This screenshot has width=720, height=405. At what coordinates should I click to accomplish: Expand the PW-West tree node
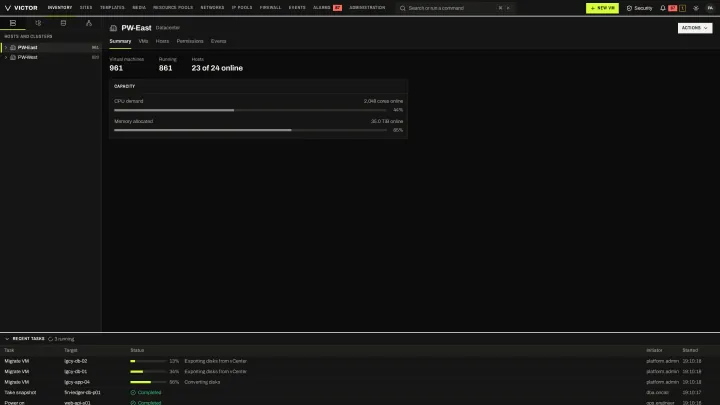(6, 57)
